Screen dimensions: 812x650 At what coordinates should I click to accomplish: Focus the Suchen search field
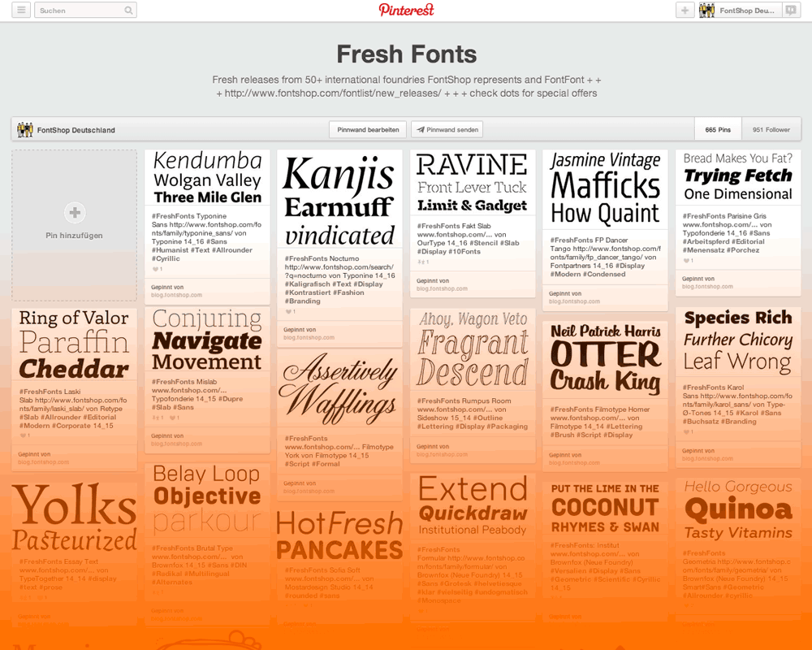[85, 11]
